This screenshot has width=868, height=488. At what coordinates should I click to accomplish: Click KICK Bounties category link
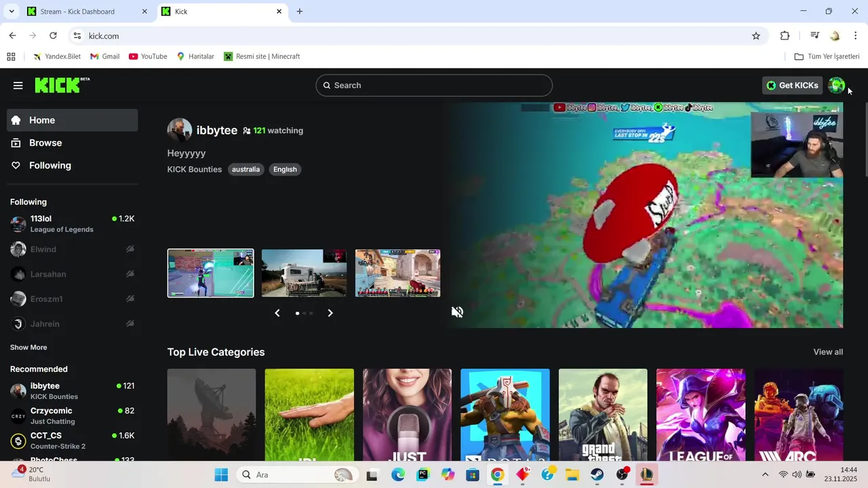pyautogui.click(x=195, y=169)
